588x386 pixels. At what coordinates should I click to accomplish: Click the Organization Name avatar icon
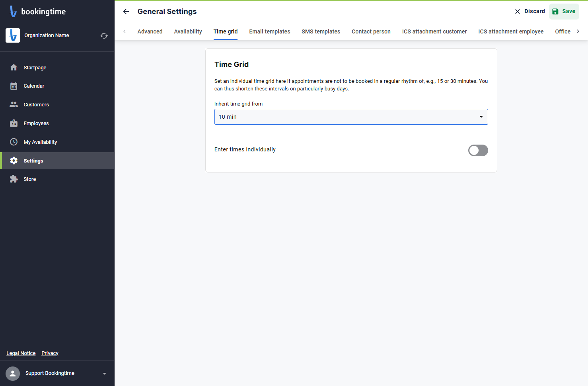[13, 35]
